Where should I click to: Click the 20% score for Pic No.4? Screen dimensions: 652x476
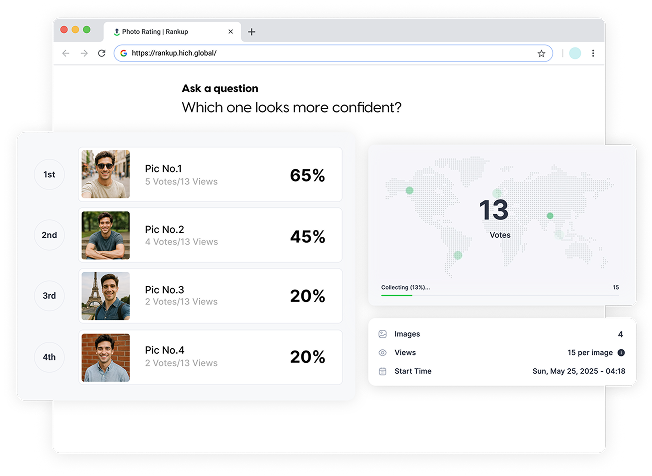tap(308, 357)
